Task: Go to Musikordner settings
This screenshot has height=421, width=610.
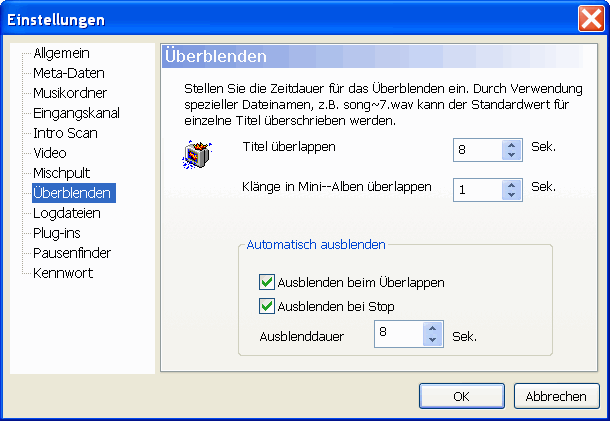Action: pos(70,93)
